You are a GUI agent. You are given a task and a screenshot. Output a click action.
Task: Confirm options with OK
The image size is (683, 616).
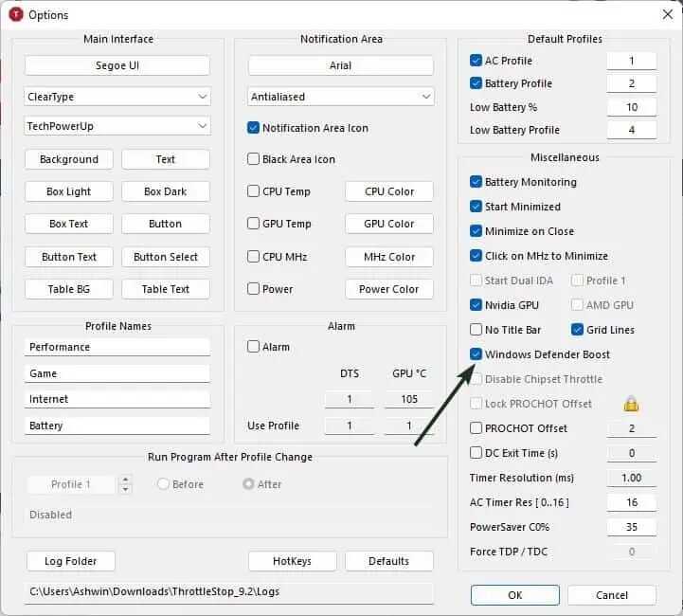(515, 595)
